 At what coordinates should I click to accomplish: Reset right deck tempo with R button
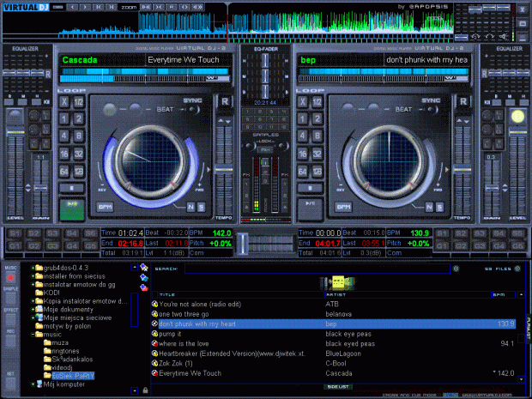[463, 101]
